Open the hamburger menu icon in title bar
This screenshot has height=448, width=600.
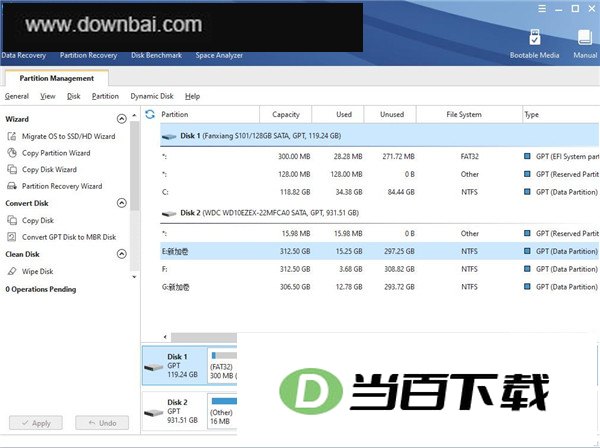click(542, 8)
